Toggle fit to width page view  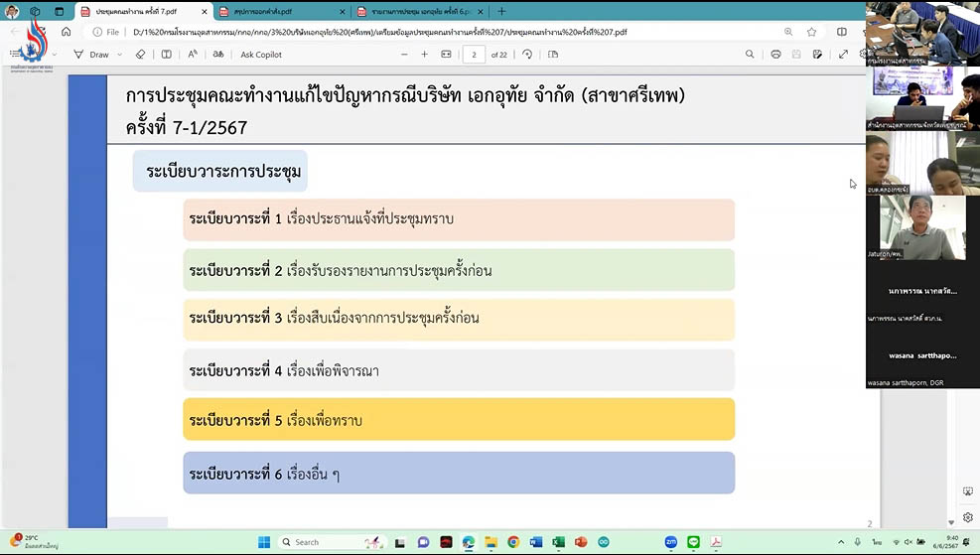click(446, 55)
